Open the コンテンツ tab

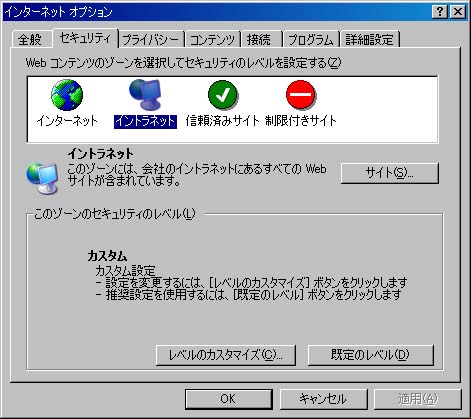pyautogui.click(x=213, y=40)
